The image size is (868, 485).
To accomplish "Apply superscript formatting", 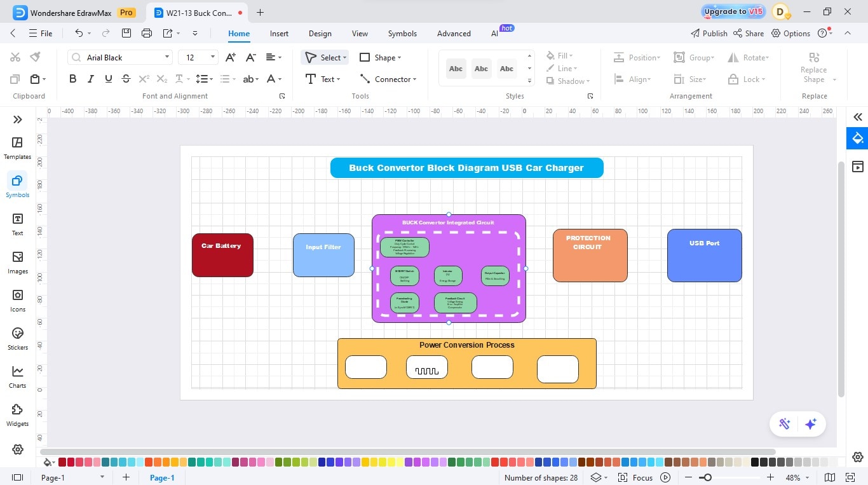I will (x=144, y=79).
